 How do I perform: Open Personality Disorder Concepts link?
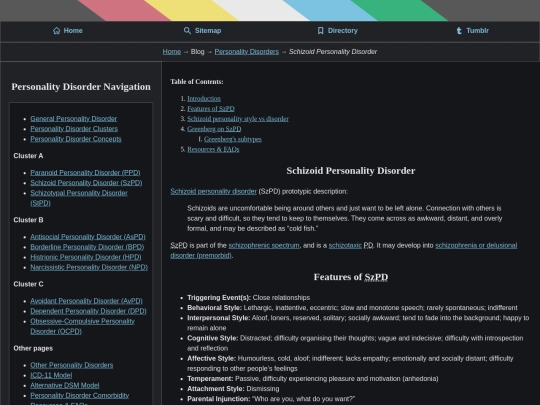pyautogui.click(x=76, y=139)
